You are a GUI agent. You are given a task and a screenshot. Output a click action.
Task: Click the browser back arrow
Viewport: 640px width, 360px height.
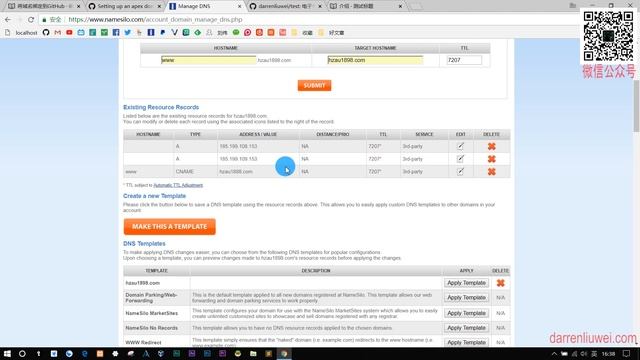point(8,19)
